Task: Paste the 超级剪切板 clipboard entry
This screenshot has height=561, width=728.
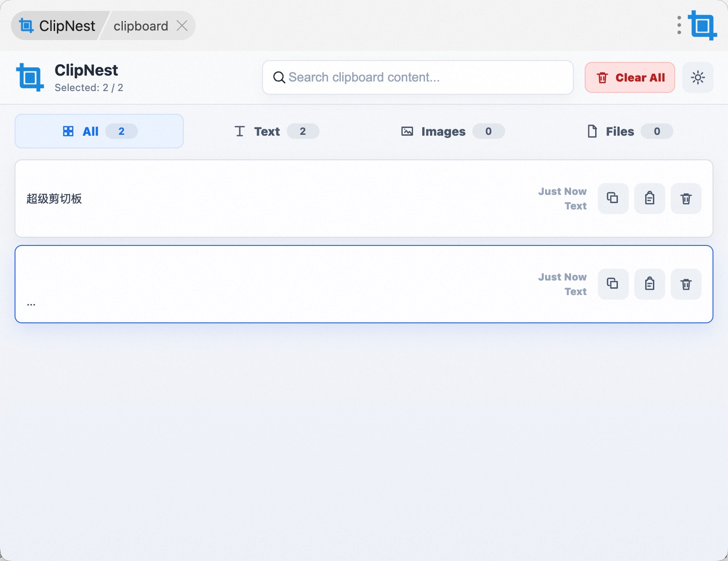Action: coord(650,198)
